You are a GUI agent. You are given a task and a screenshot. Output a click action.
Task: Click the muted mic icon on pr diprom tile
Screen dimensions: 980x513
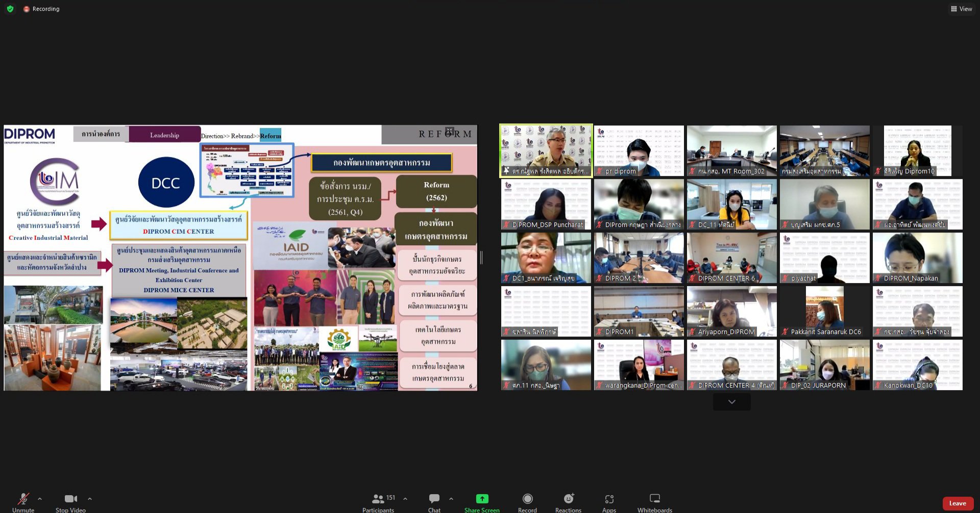pyautogui.click(x=600, y=171)
